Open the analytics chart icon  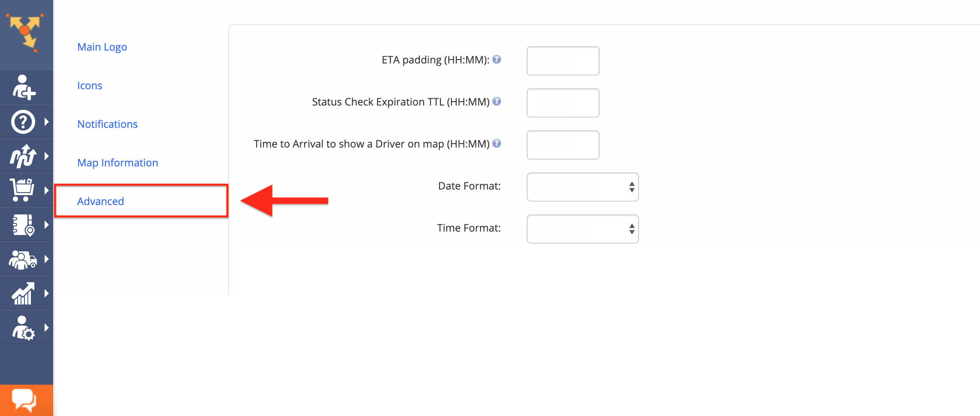23,294
